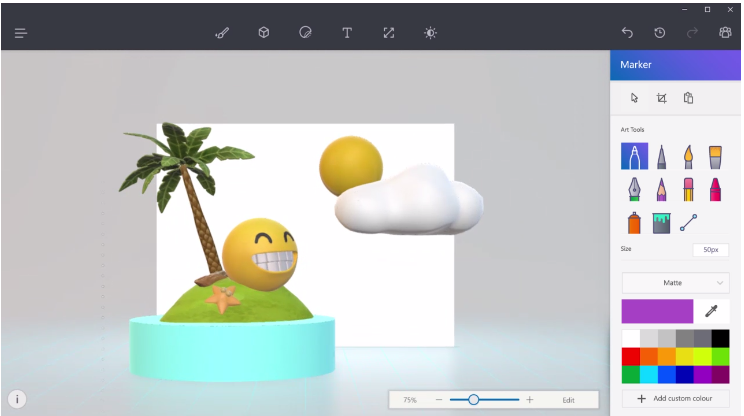Click the 75% zoom percentage box
This screenshot has width=744, height=416.
tap(410, 399)
